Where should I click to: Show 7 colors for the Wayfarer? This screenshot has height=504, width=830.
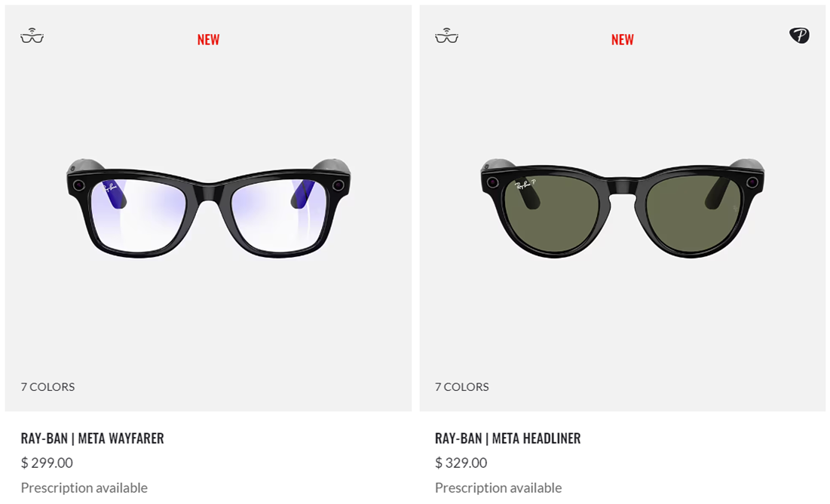pos(47,386)
